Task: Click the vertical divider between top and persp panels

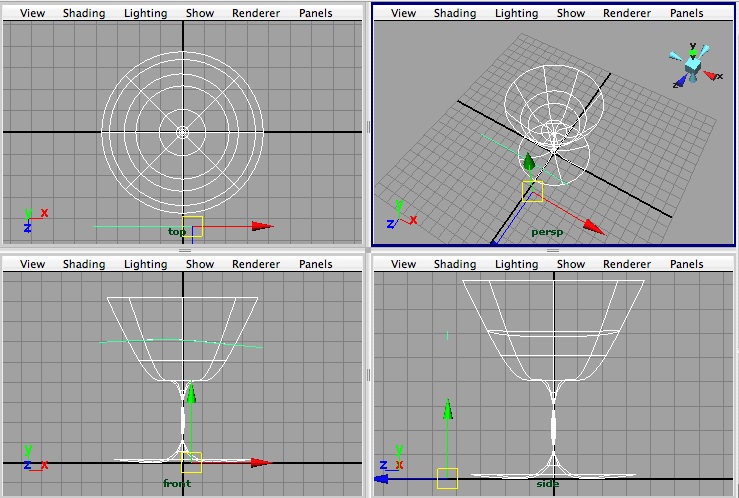Action: click(368, 127)
